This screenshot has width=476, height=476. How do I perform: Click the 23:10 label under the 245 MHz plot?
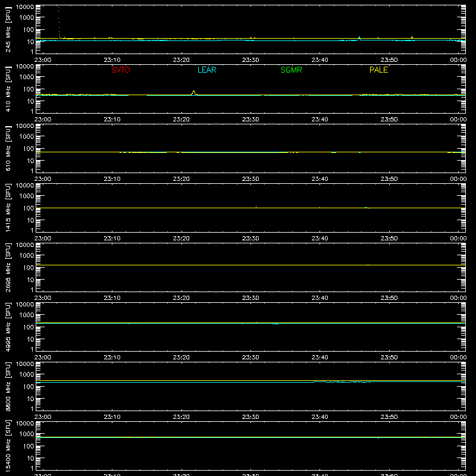tap(112, 60)
